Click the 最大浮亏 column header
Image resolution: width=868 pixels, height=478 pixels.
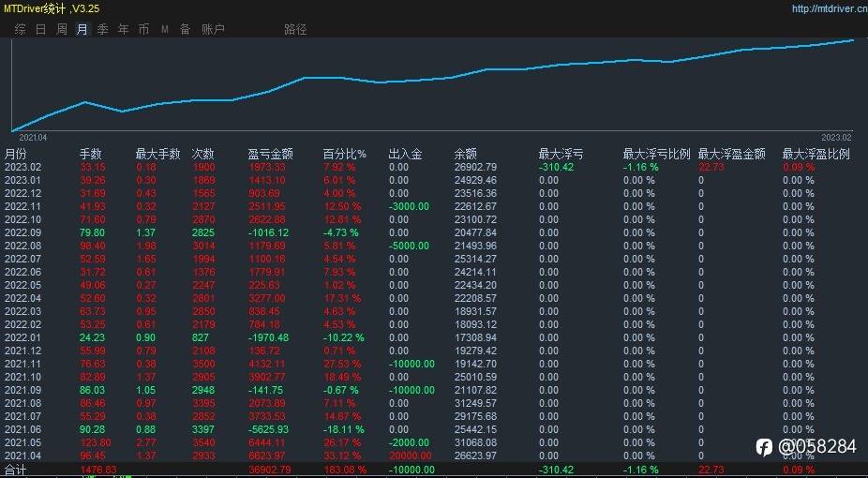[x=561, y=154]
